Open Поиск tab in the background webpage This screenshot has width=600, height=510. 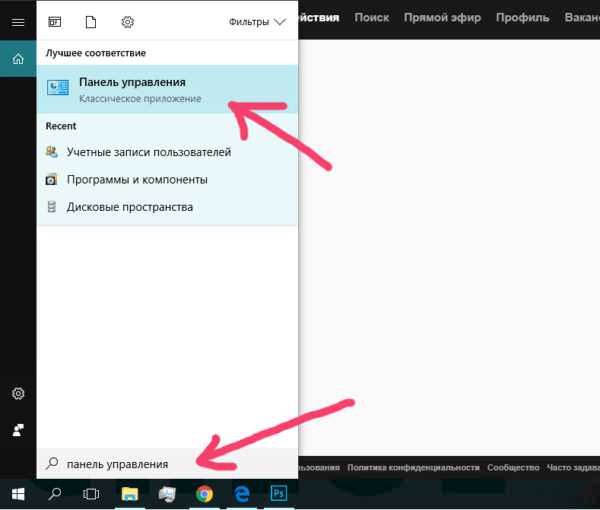click(371, 18)
